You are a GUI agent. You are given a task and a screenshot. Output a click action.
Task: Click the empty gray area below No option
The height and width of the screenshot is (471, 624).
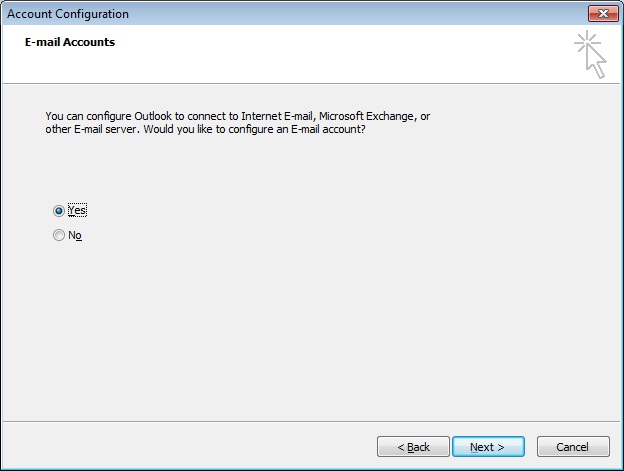click(x=300, y=330)
